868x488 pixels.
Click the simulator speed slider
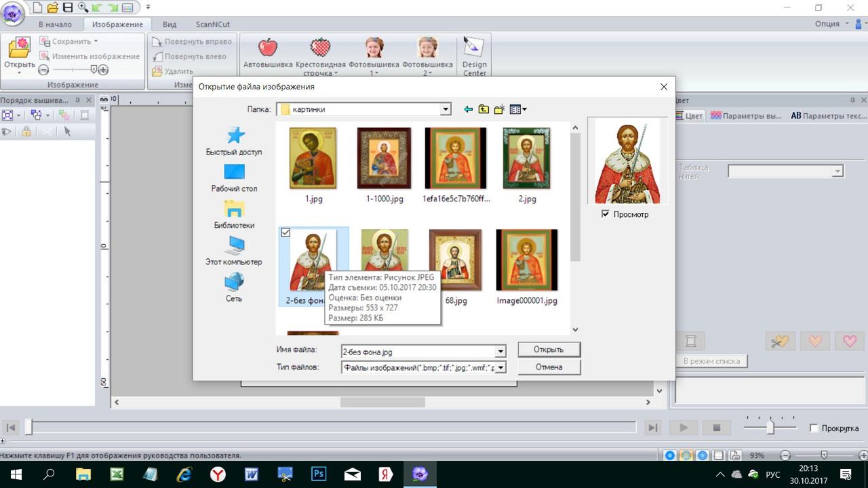(770, 428)
